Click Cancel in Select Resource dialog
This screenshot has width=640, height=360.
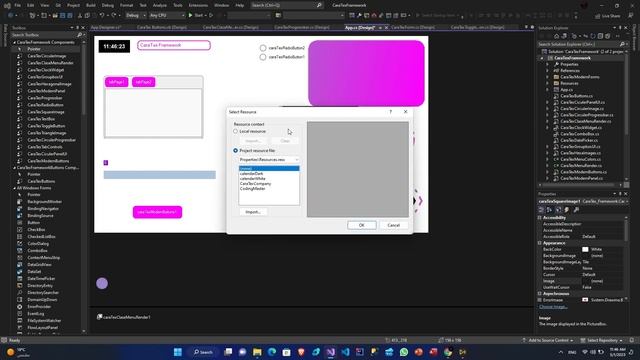[x=393, y=225]
